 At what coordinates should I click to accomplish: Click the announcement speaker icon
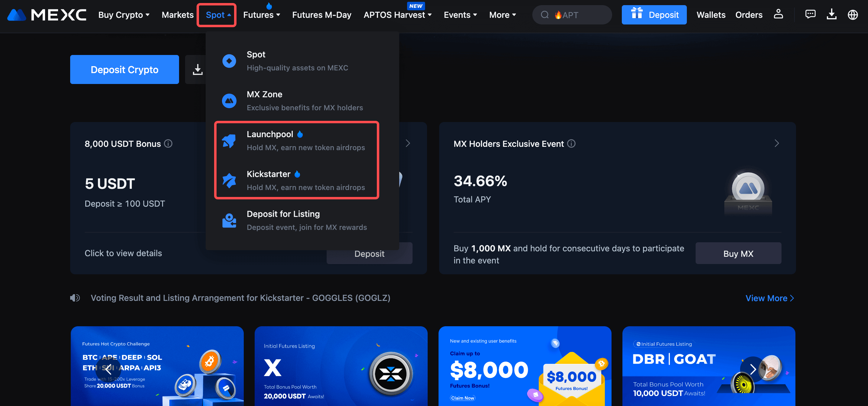point(75,298)
